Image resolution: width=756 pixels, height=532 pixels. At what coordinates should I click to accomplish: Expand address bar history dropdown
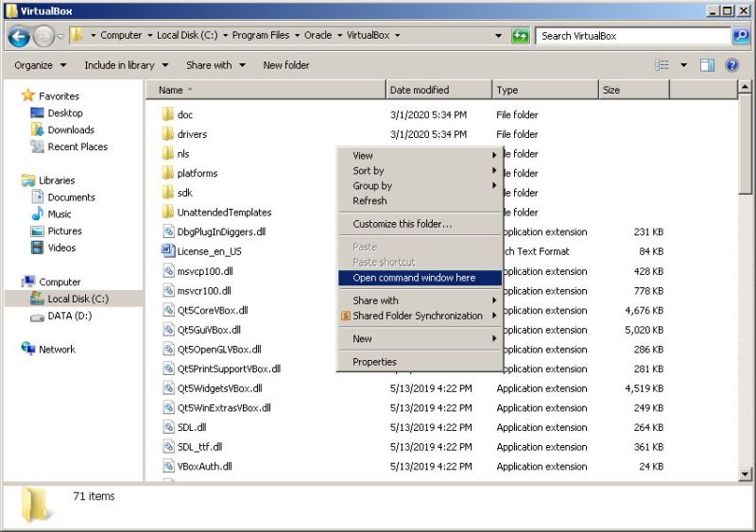[x=499, y=36]
